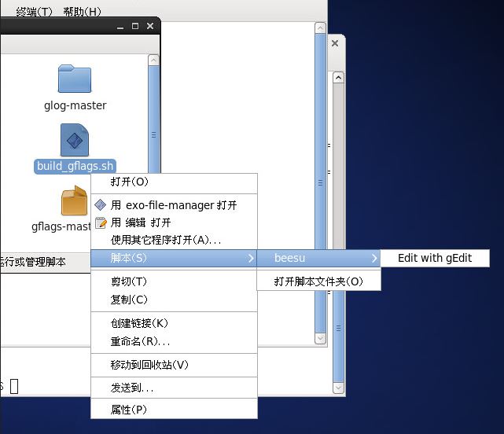Choose 打开脚本文件夹(O) in scripts submenu
Viewport: 504px width, 434px height.
[318, 281]
